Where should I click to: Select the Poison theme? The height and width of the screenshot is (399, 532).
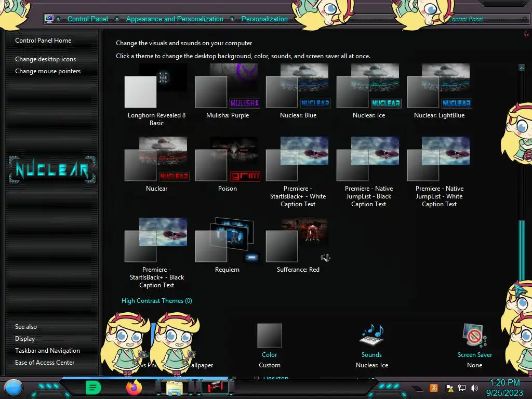pyautogui.click(x=228, y=165)
